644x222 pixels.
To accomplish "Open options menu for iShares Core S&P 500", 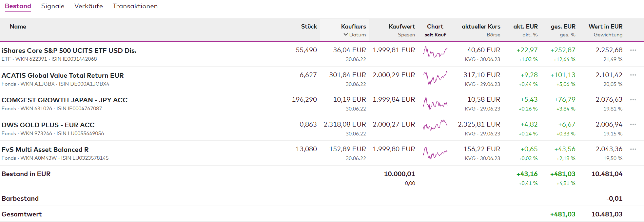I will coord(633,50).
